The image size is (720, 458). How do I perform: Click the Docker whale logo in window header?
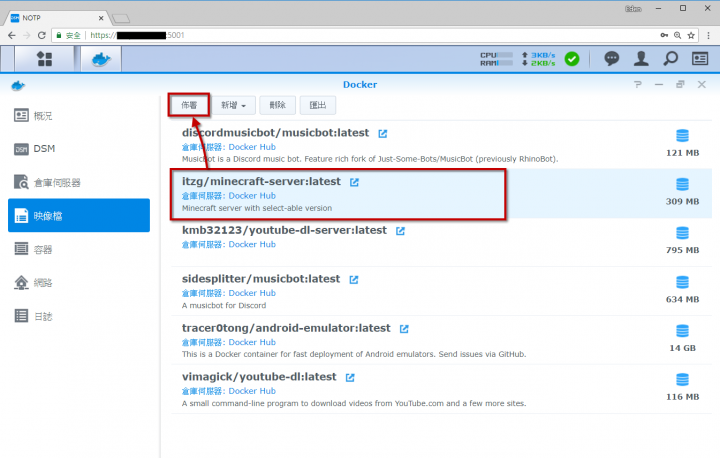18,85
